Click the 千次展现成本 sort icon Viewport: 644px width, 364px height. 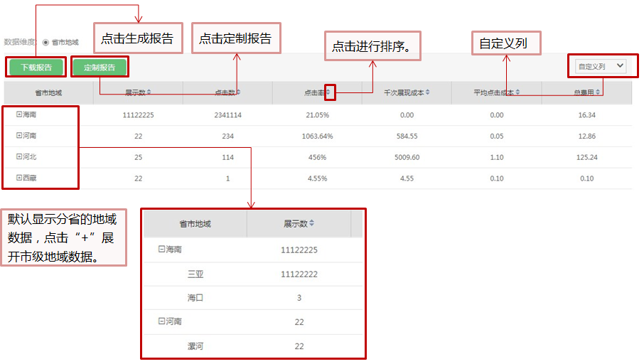click(x=428, y=92)
